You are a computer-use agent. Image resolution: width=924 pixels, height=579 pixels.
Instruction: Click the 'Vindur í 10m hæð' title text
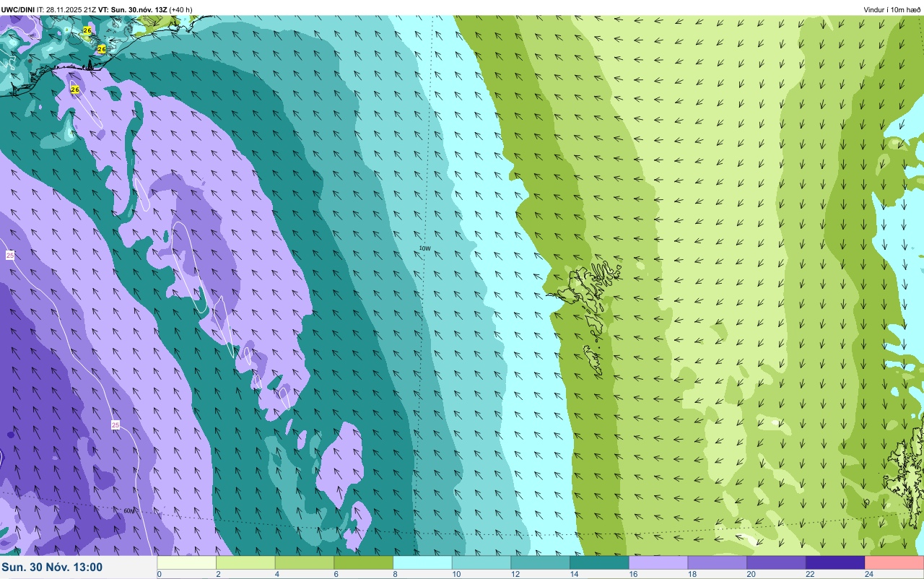892,9
